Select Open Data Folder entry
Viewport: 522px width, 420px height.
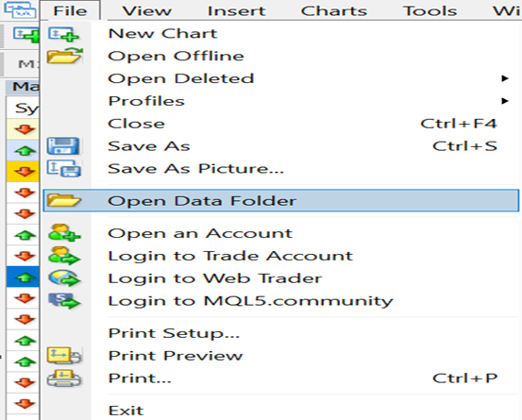click(281, 201)
